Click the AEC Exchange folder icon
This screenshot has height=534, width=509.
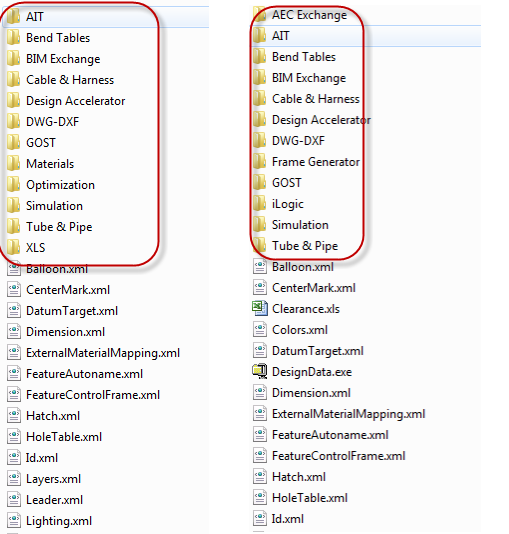click(259, 15)
